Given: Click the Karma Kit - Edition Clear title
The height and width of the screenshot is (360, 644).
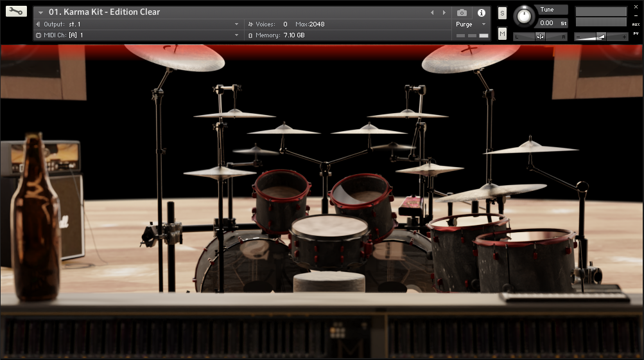Looking at the screenshot, I should point(104,12).
